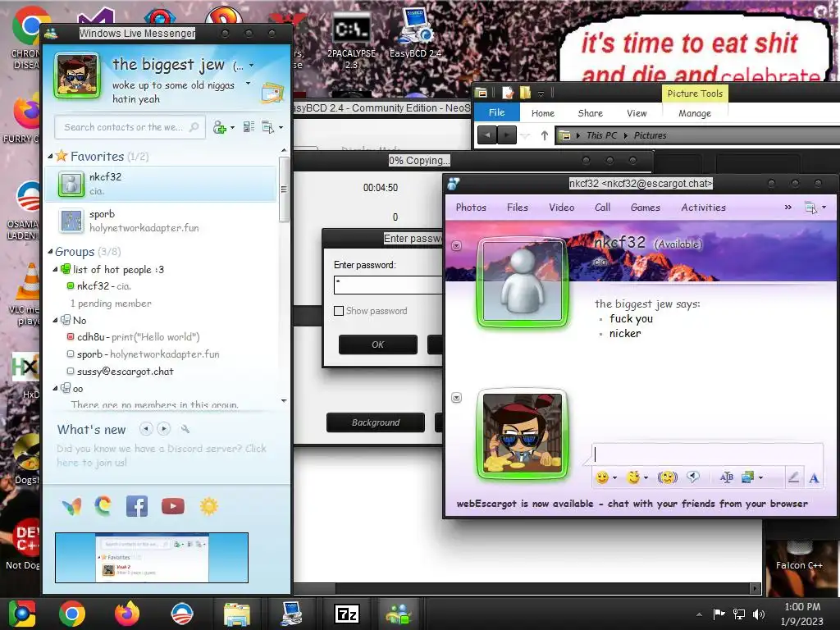The height and width of the screenshot is (630, 840).
Task: Select an emoticon in chat window
Action: [602, 477]
